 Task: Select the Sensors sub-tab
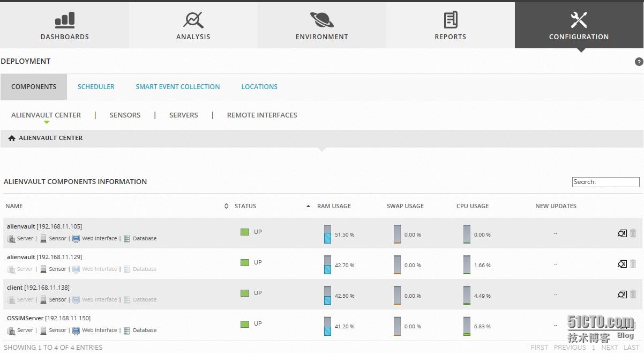(x=125, y=115)
